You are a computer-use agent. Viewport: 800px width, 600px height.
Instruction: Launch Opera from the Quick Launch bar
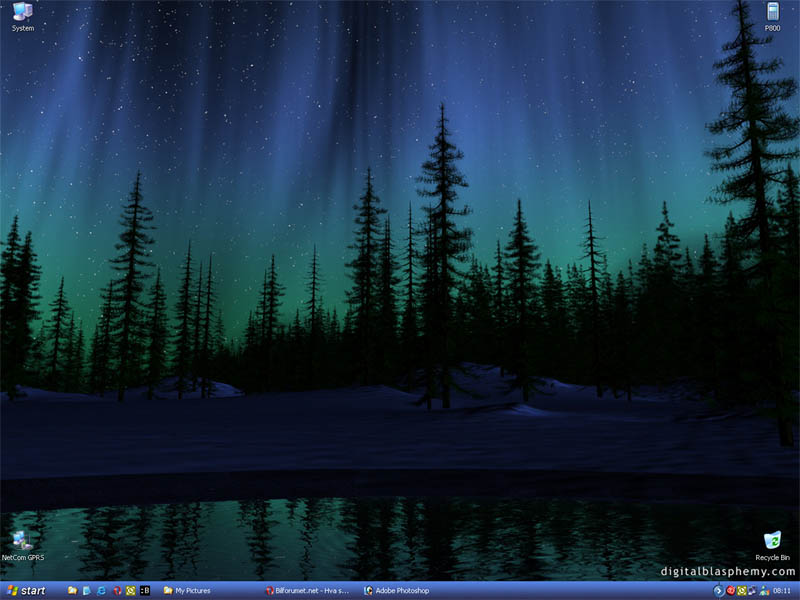click(x=116, y=591)
